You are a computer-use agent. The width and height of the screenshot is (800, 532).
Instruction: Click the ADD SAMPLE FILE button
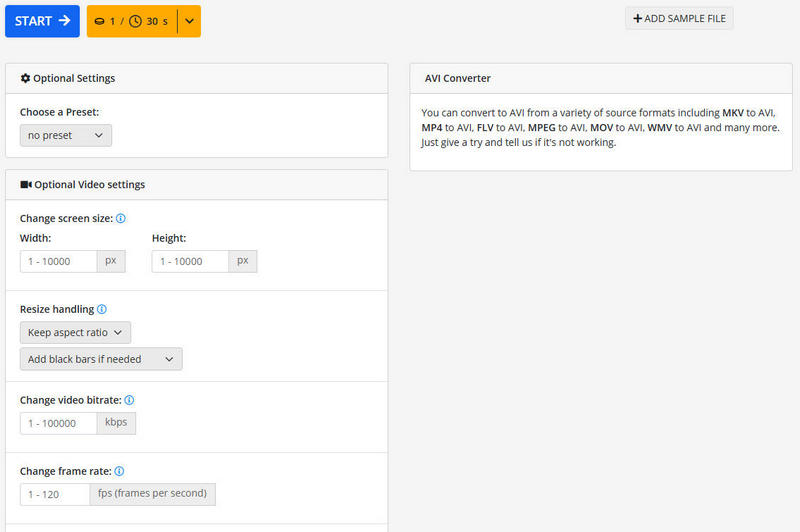pos(679,18)
